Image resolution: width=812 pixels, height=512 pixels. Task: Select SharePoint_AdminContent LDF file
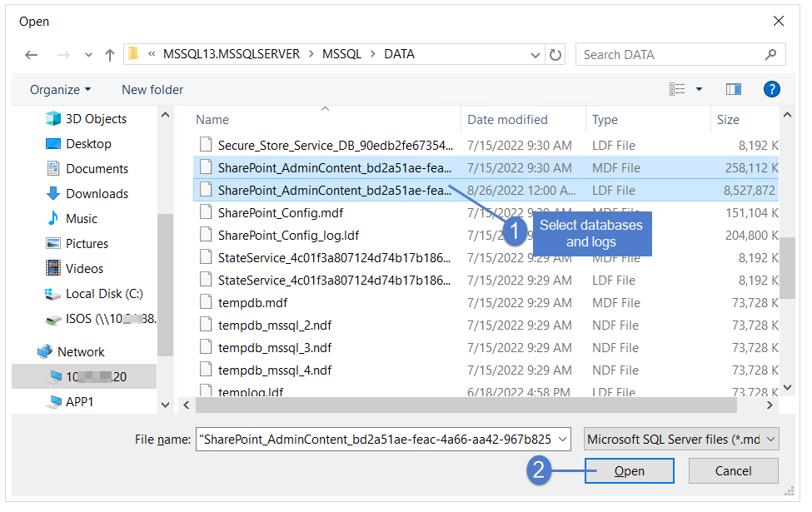[486, 190]
